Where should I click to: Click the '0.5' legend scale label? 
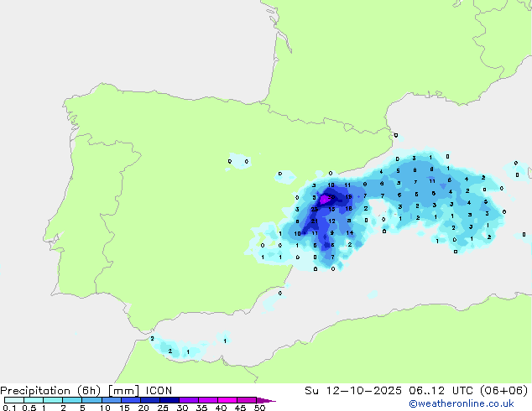pyautogui.click(x=29, y=408)
